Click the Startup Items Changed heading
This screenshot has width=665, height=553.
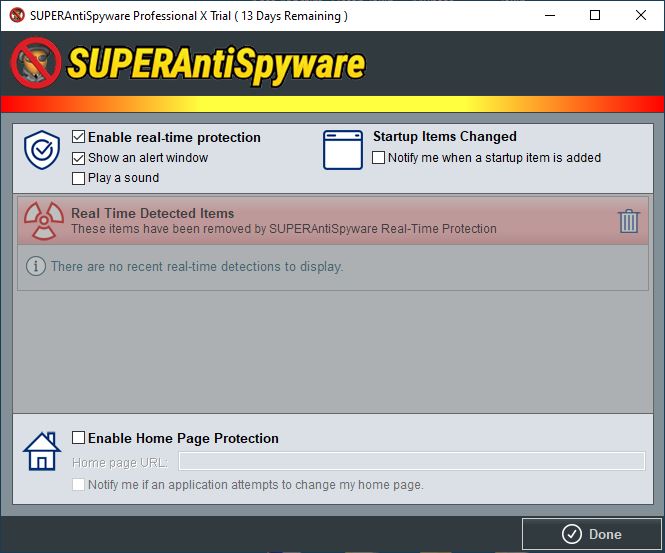point(445,137)
